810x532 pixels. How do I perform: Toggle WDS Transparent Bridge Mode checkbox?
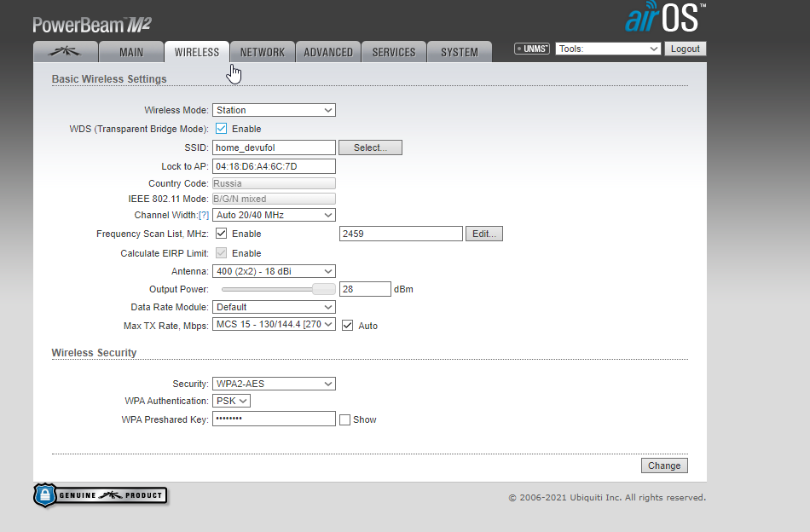221,129
